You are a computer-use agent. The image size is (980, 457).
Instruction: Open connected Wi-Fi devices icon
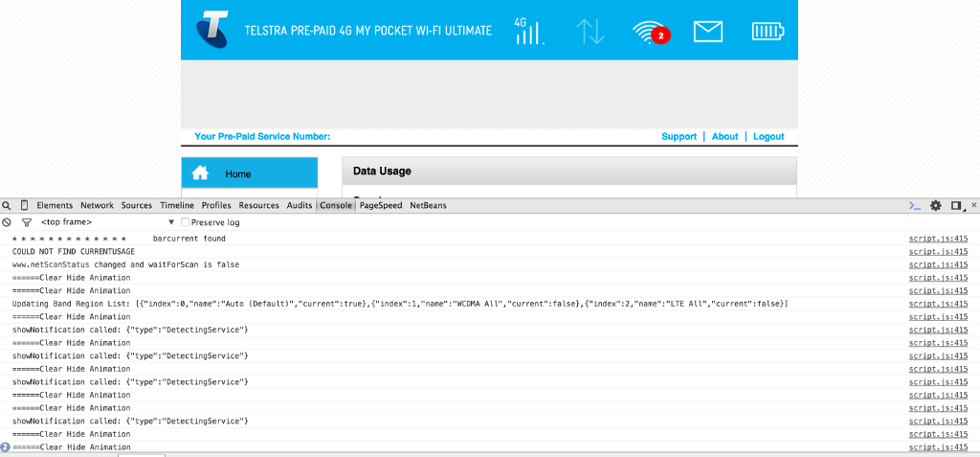click(651, 32)
